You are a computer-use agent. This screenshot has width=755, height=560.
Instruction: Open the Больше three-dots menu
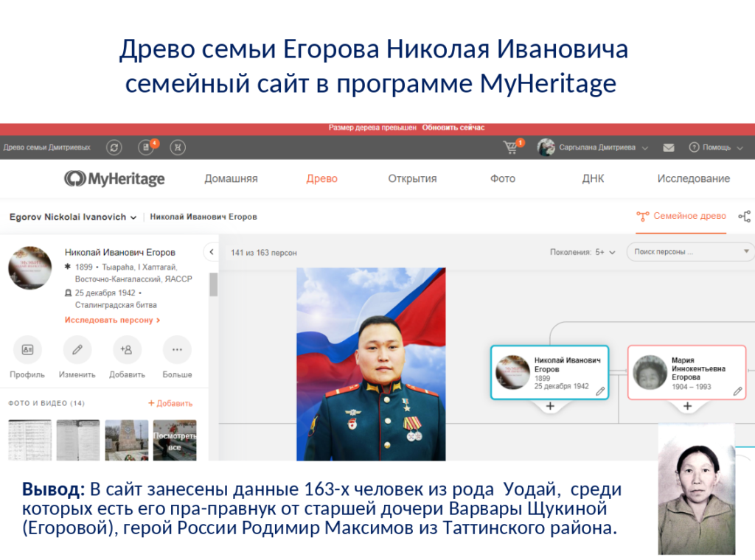[177, 350]
